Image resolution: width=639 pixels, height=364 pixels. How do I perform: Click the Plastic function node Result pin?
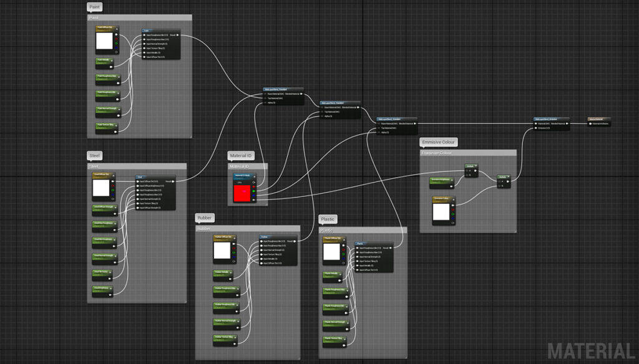pyautogui.click(x=391, y=248)
